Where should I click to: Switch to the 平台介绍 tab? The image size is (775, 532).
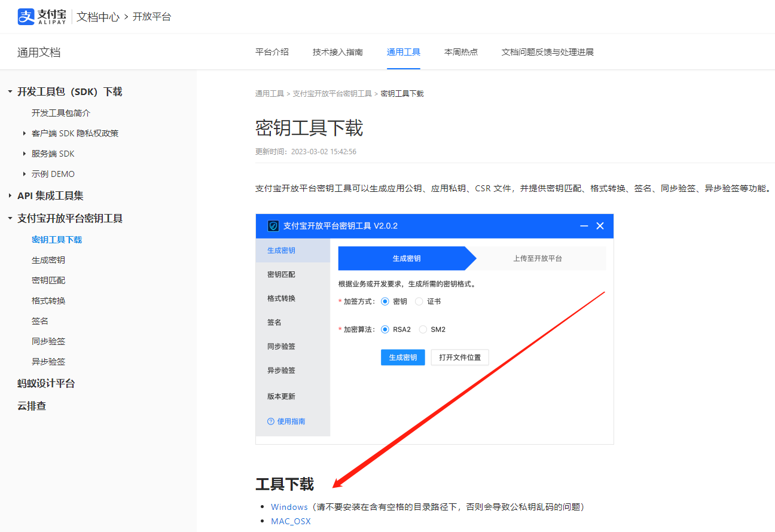tap(272, 52)
